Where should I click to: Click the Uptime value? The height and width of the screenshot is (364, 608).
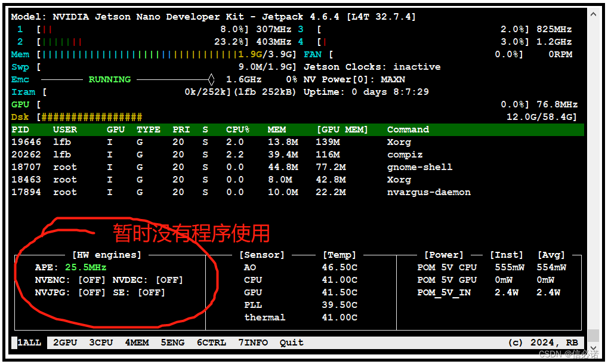tap(390, 92)
